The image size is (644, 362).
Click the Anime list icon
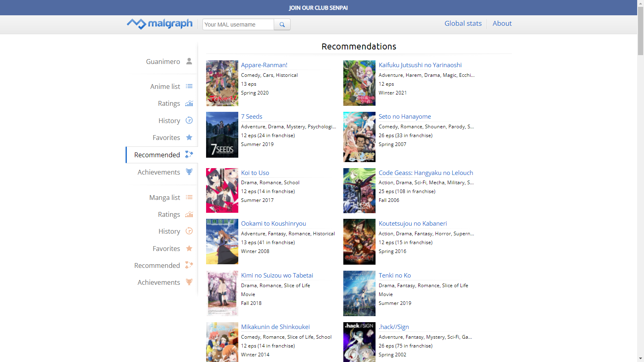(189, 86)
